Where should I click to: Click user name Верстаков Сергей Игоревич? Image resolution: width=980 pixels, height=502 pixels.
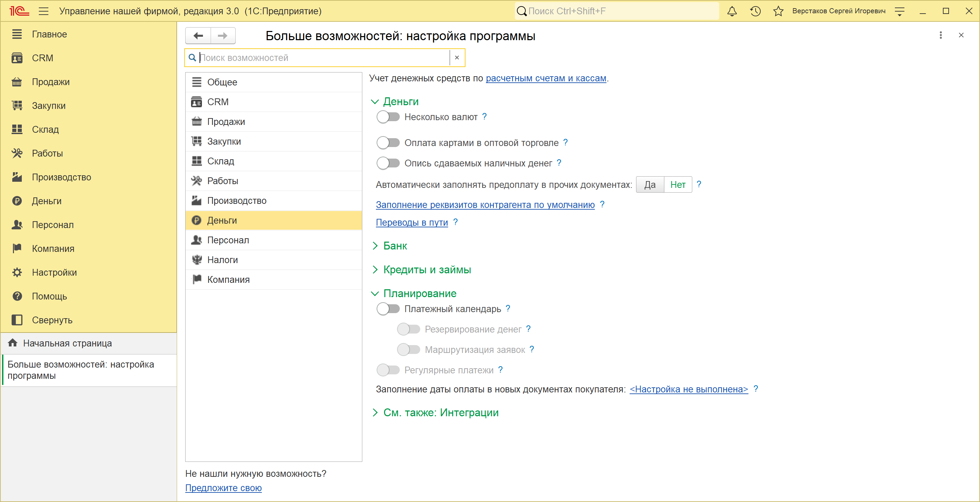839,11
